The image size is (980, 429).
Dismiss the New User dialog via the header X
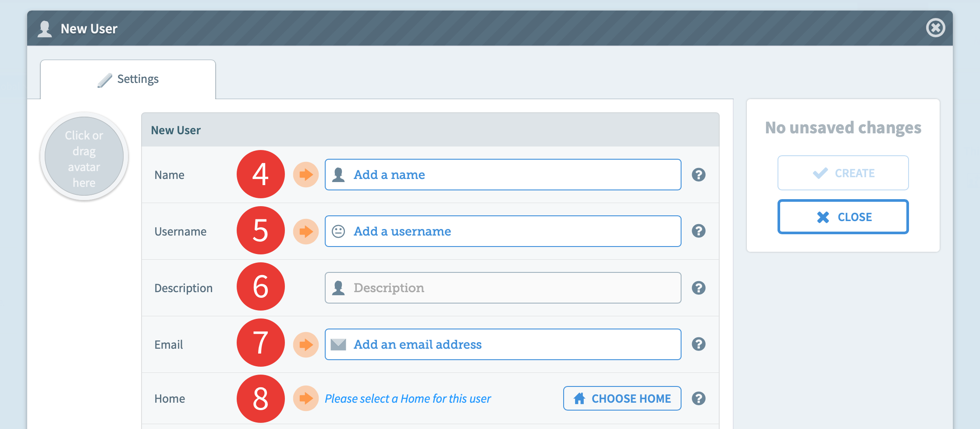pyautogui.click(x=935, y=28)
